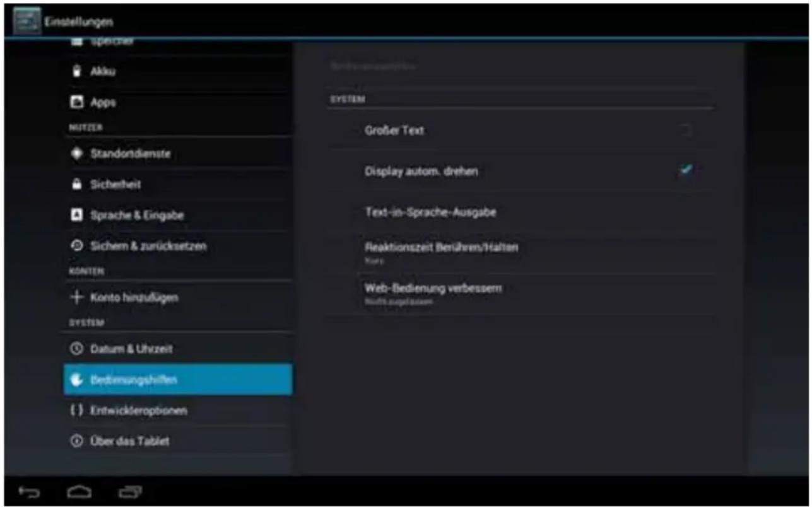This screenshot has height=507, width=812.
Task: Tap the Sicherheit lock icon
Action: click(x=77, y=185)
